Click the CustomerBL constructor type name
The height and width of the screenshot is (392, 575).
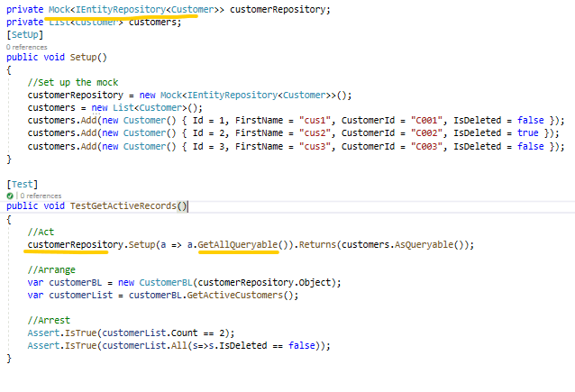click(166, 283)
